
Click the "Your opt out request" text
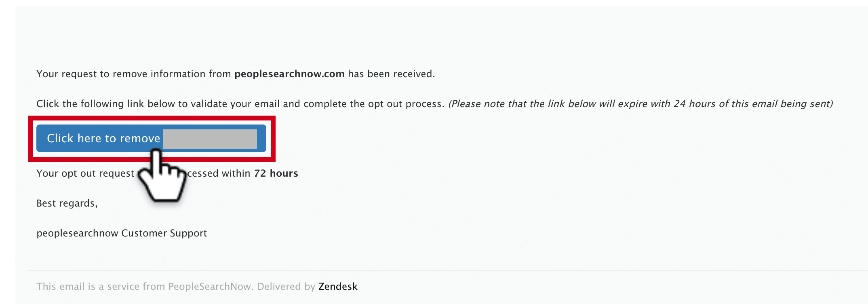[85, 173]
